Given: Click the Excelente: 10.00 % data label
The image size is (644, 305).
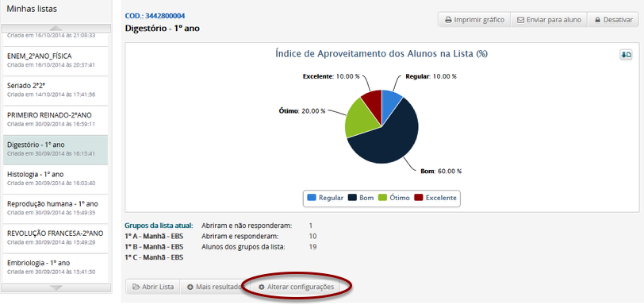Looking at the screenshot, I should click(x=332, y=76).
